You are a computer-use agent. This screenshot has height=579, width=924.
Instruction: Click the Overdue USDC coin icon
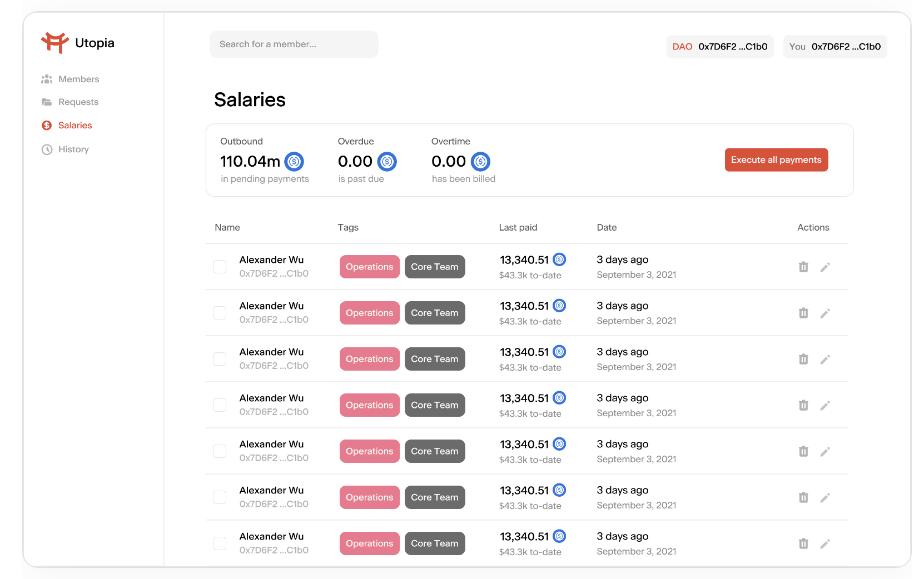click(x=387, y=162)
